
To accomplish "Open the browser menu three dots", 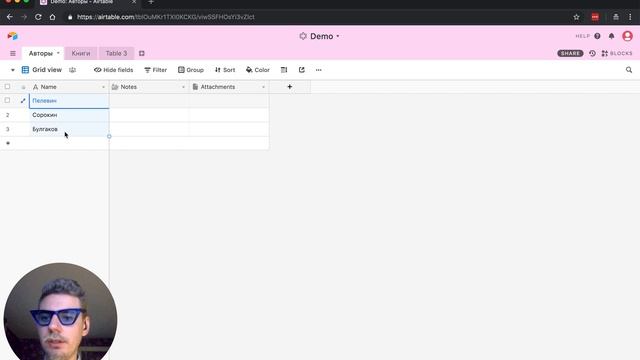I will tap(630, 17).
